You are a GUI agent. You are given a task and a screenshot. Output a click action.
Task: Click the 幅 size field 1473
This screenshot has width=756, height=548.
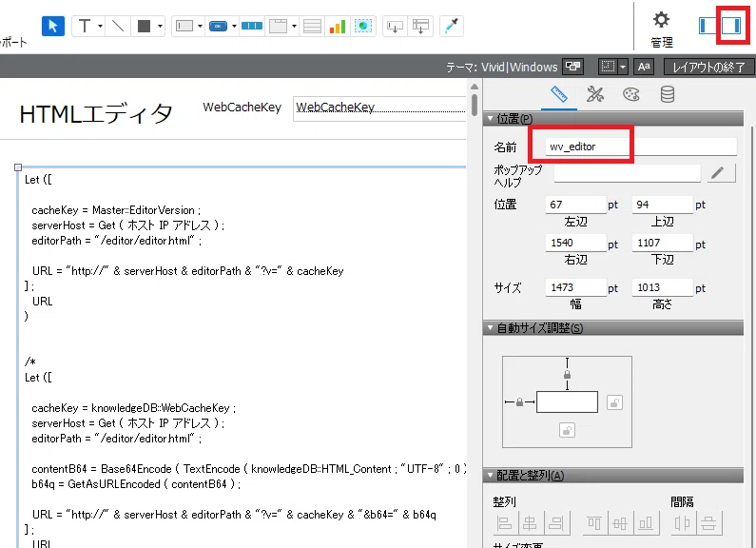click(575, 287)
